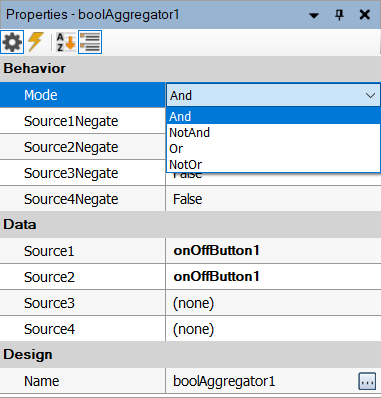Switch to the Categorized view icon
This screenshot has height=398, width=381.
90,42
